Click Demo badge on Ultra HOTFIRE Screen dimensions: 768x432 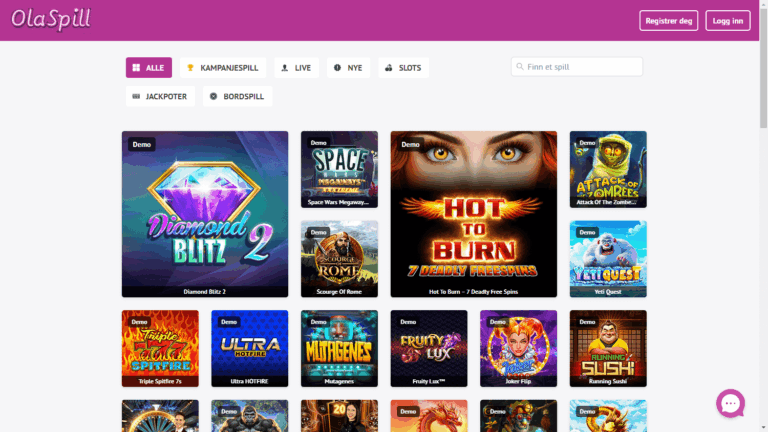click(x=229, y=322)
